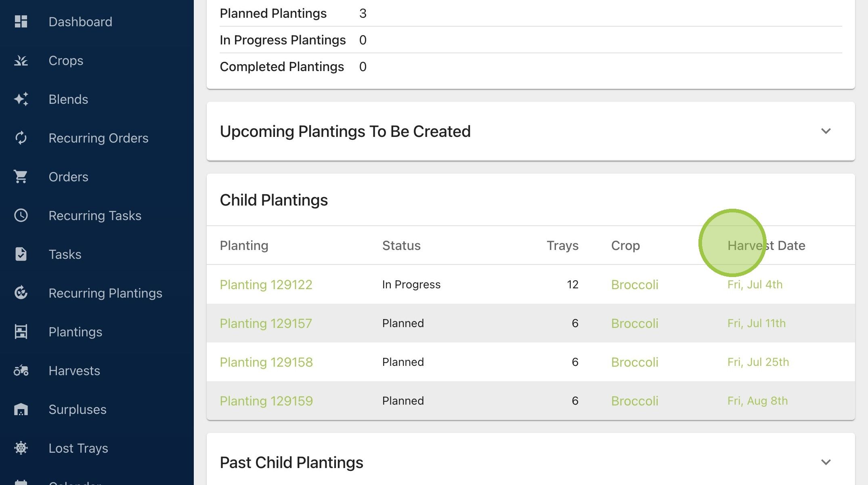Image resolution: width=868 pixels, height=485 pixels.
Task: Click the Recurring Orders refresh icon
Action: point(21,138)
